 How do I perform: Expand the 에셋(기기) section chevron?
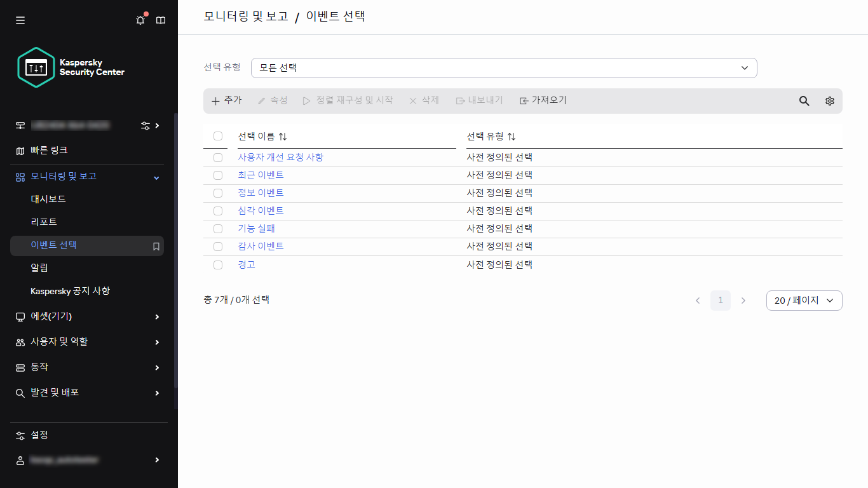pos(157,316)
